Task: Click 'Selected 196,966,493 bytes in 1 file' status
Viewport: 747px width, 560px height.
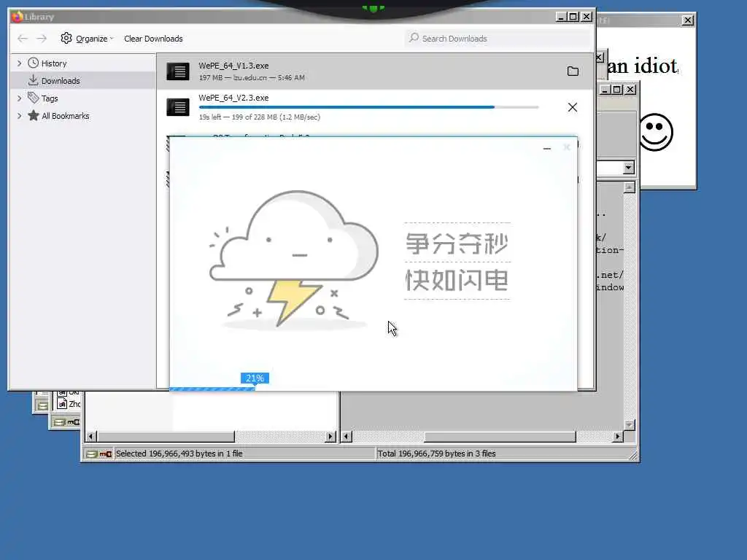Action: 179,454
